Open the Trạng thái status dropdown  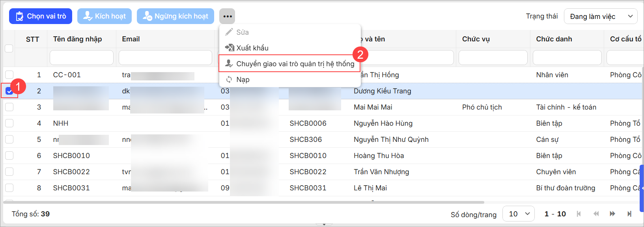pyautogui.click(x=600, y=17)
